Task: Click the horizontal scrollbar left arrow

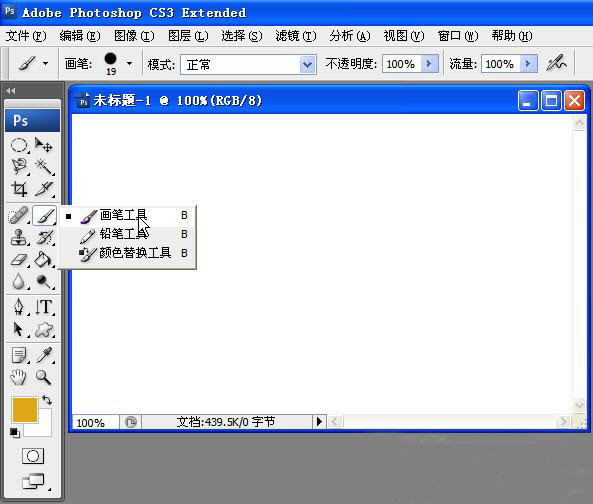Action: [335, 422]
